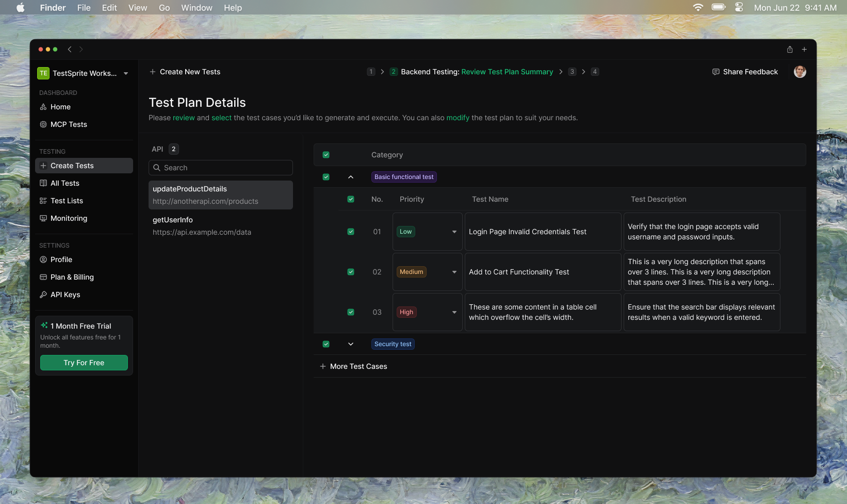Open Monitoring from the sidebar icon
This screenshot has width=847, height=504.
click(x=43, y=218)
